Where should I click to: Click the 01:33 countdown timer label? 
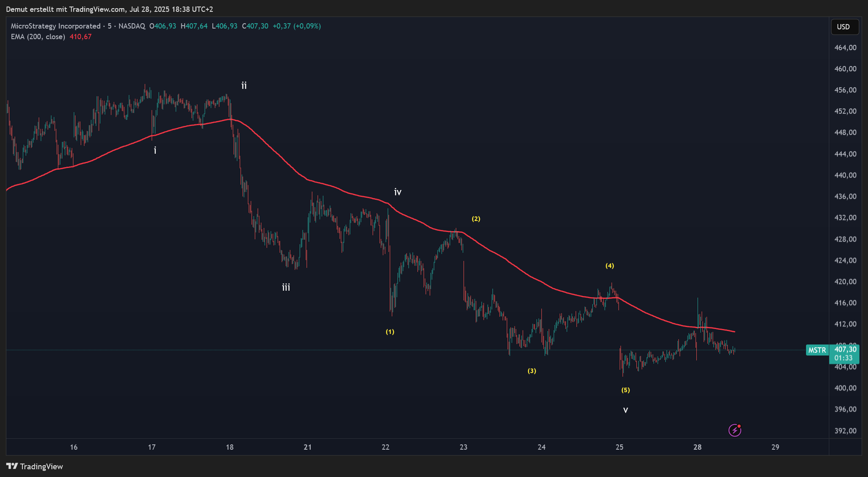pyautogui.click(x=843, y=358)
